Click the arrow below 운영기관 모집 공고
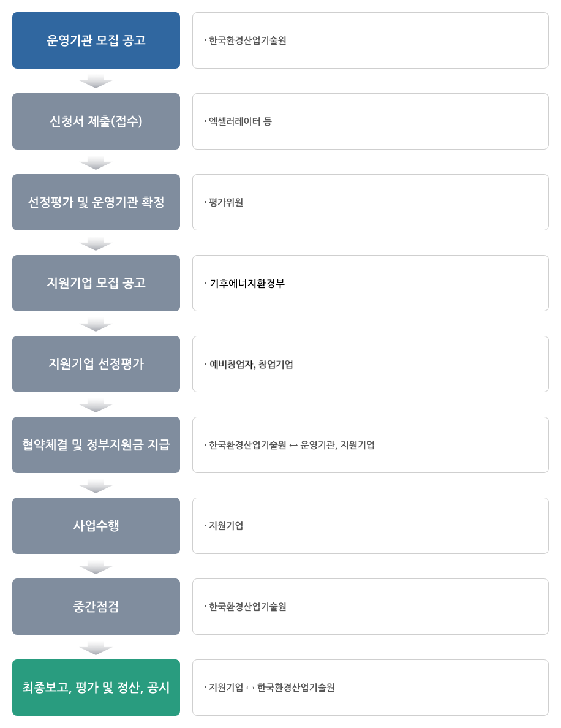The width and height of the screenshot is (561, 728). [96, 81]
